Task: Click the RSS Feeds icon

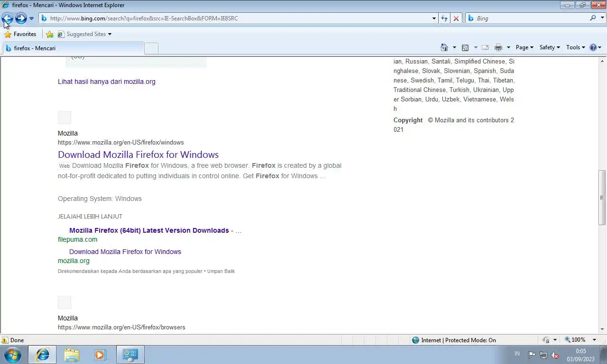Action: pyautogui.click(x=465, y=47)
